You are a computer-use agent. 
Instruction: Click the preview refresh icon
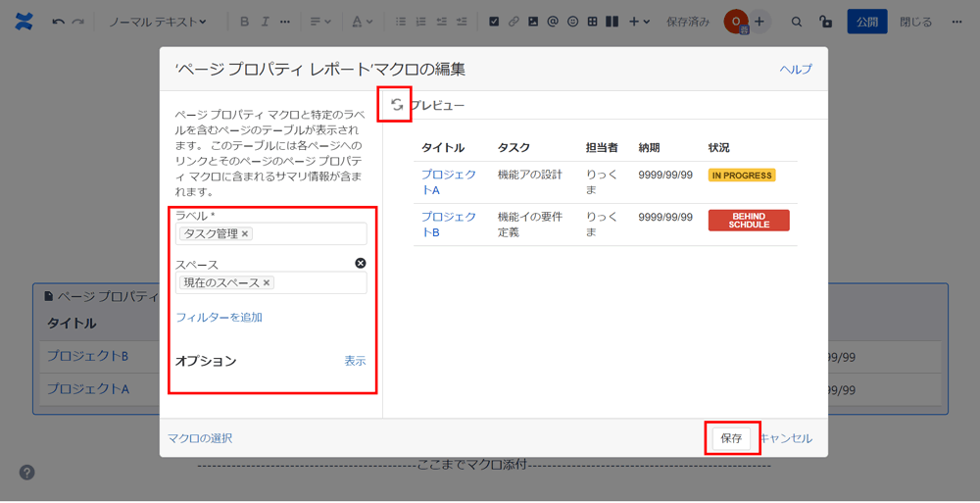[397, 105]
